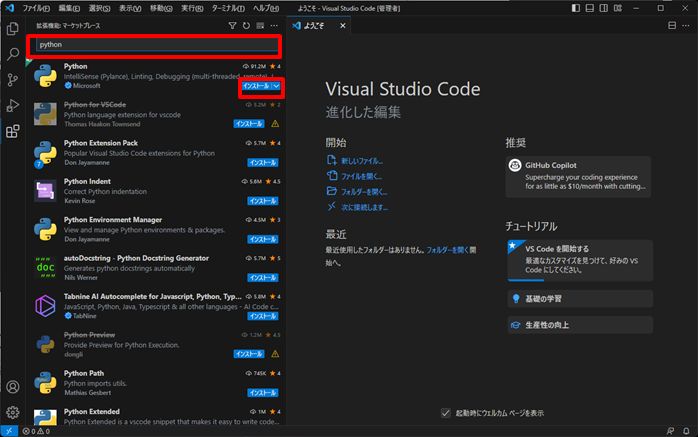Open the ファイル menu
This screenshot has width=698, height=437.
pyautogui.click(x=36, y=8)
